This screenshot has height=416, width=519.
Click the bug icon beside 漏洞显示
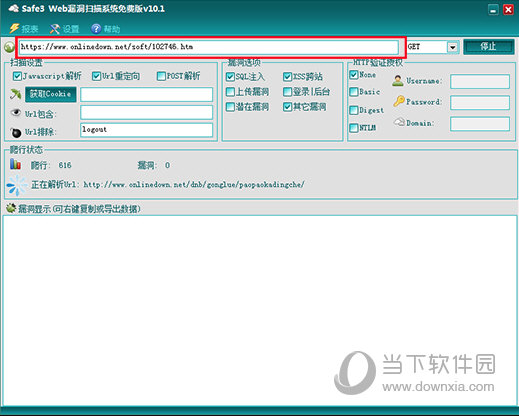(x=11, y=208)
